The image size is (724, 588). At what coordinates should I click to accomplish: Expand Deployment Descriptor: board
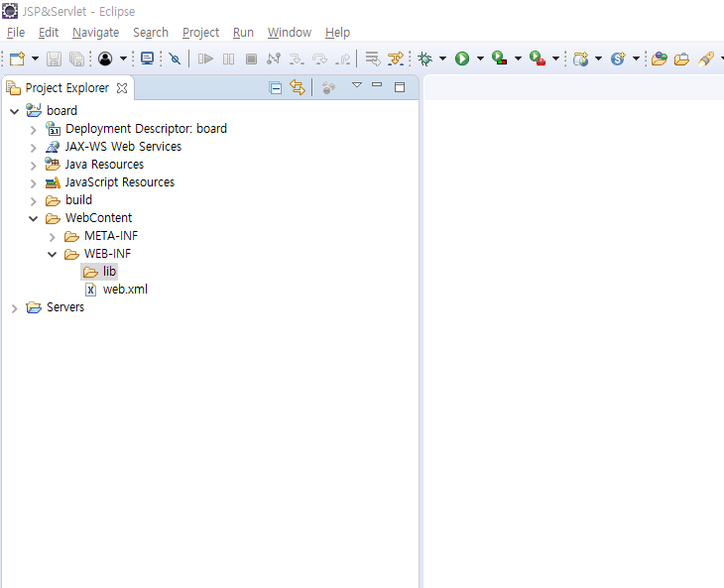click(x=34, y=130)
